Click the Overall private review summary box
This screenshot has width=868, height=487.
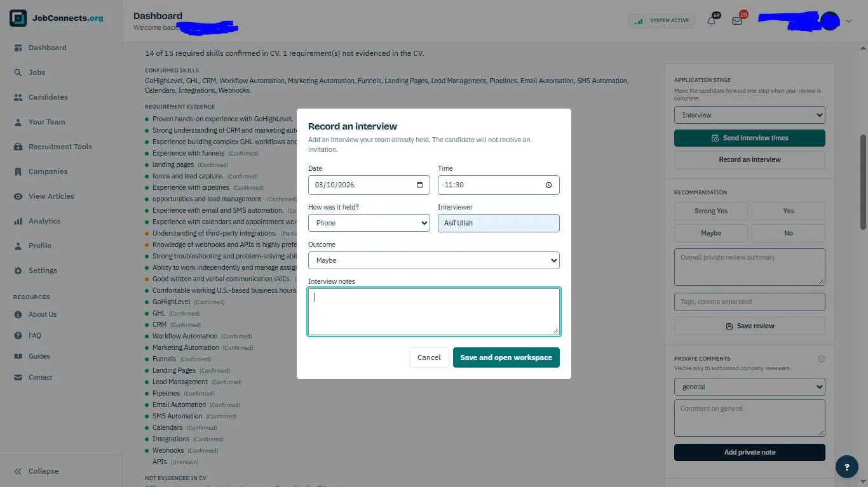[750, 267]
